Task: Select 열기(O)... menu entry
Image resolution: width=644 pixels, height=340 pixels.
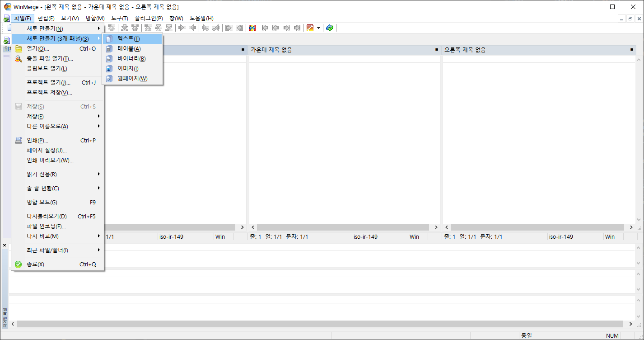Action: click(58, 49)
